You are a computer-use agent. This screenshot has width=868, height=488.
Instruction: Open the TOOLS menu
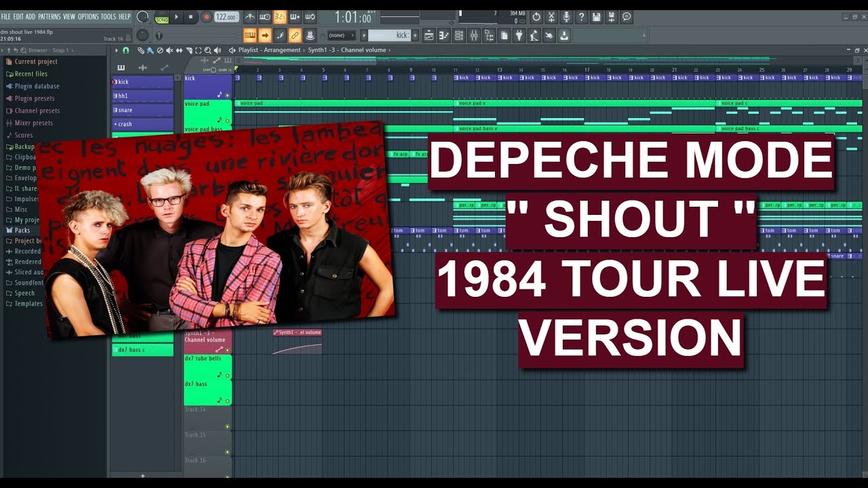108,16
